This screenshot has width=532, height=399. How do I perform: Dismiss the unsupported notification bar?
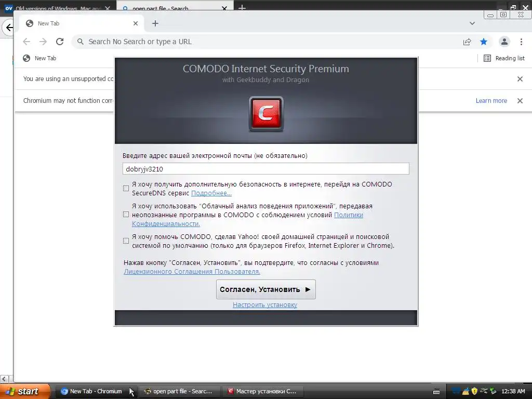click(520, 79)
